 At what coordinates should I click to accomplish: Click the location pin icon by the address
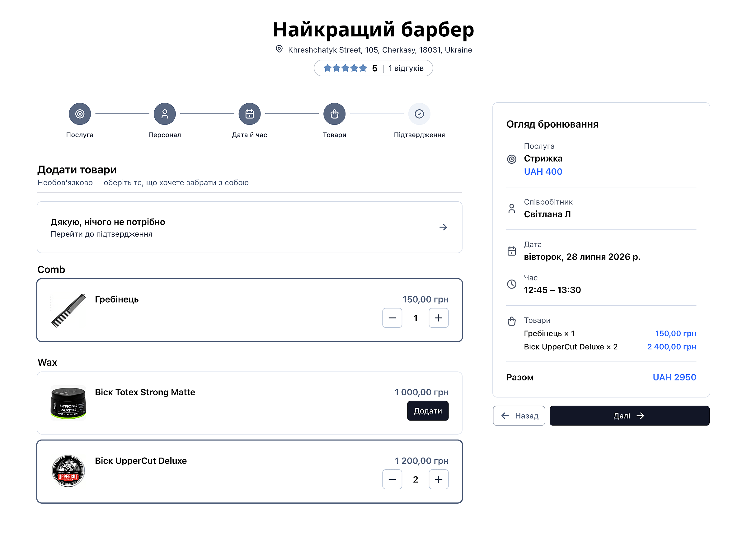coord(279,49)
